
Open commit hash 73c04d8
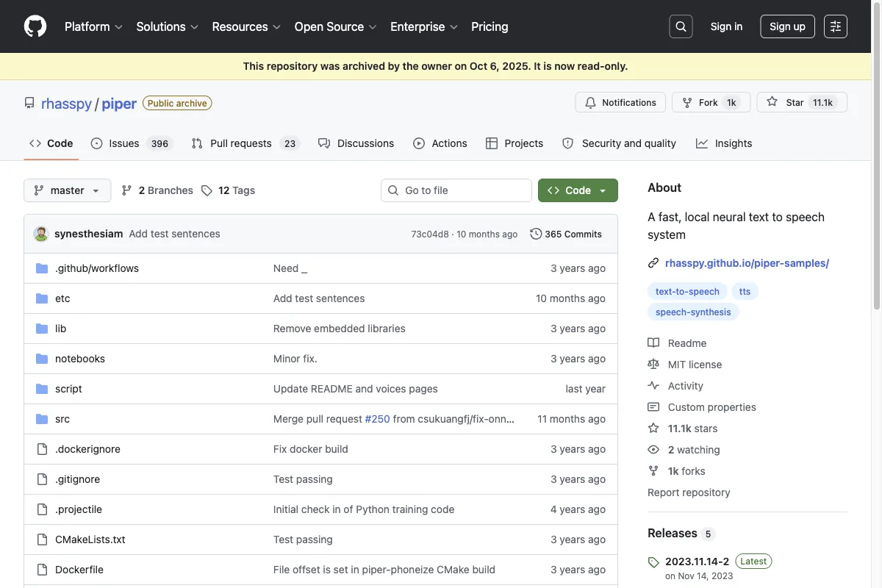(430, 234)
